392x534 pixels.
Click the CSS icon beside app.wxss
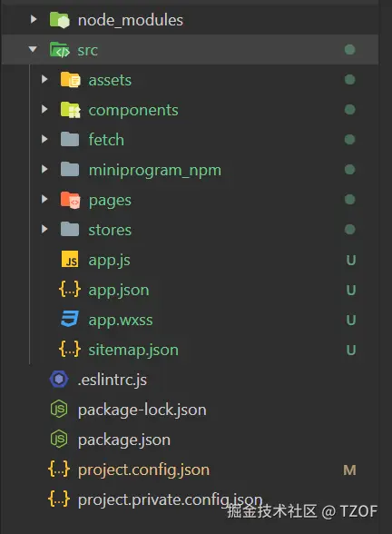pyautogui.click(x=70, y=319)
